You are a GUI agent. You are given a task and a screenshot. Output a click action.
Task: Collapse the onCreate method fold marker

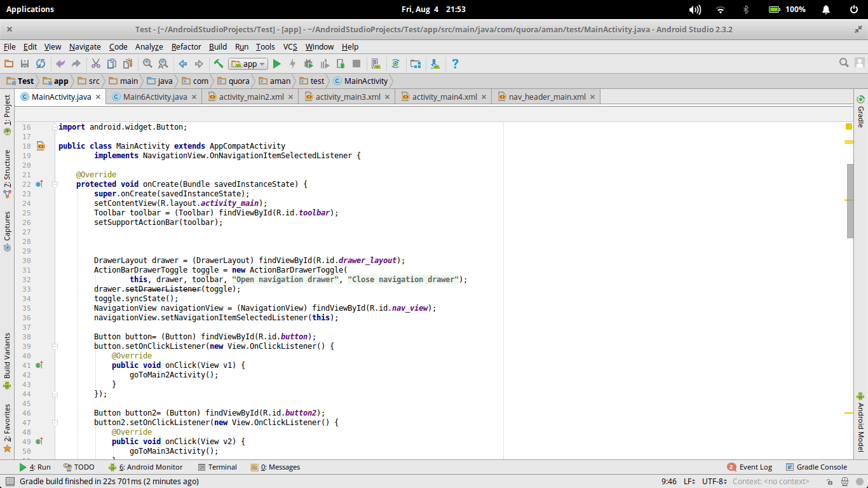(x=55, y=184)
